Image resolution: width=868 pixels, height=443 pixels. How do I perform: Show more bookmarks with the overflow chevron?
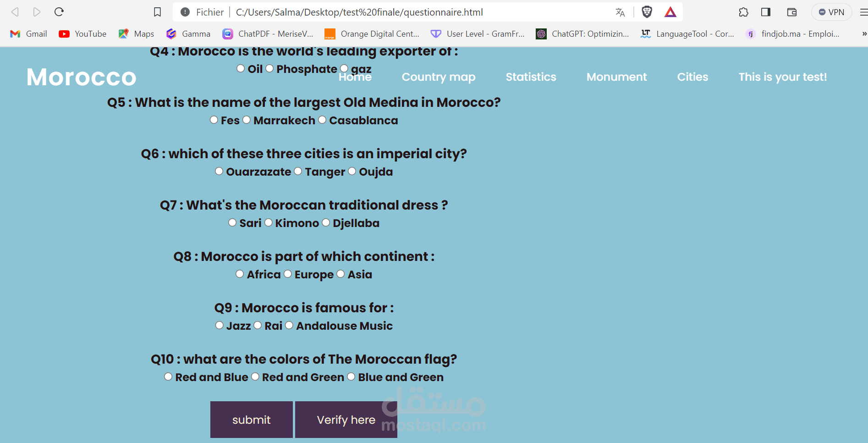pyautogui.click(x=864, y=33)
